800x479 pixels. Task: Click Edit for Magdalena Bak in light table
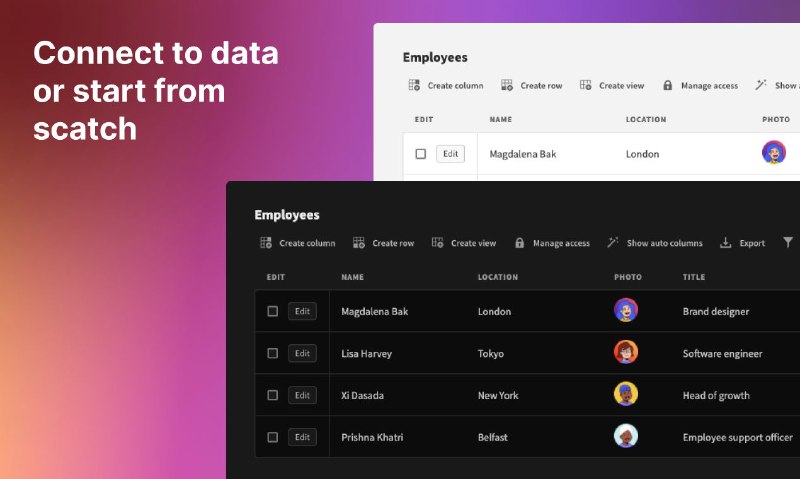click(x=450, y=154)
